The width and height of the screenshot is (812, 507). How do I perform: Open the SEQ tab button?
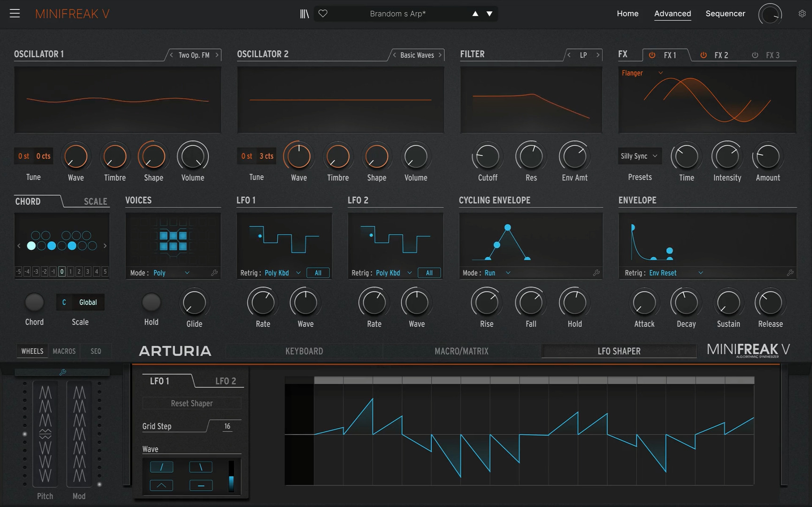pyautogui.click(x=96, y=351)
